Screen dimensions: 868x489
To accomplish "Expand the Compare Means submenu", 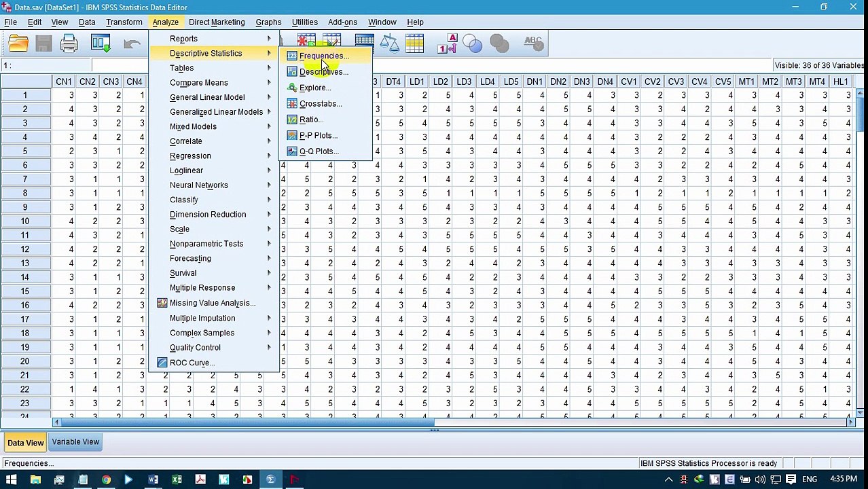I will coord(213,83).
